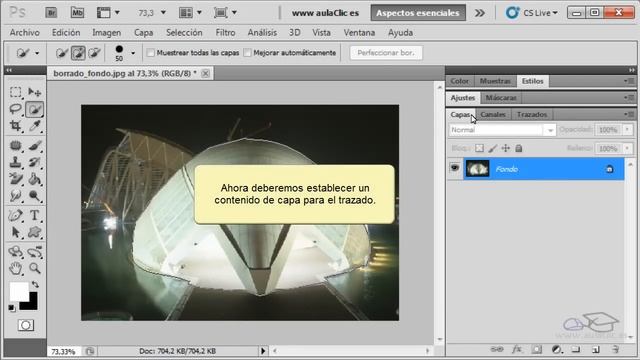This screenshot has width=640, height=360.
Task: Toggle lock image pixels brush icon
Action: click(x=493, y=148)
